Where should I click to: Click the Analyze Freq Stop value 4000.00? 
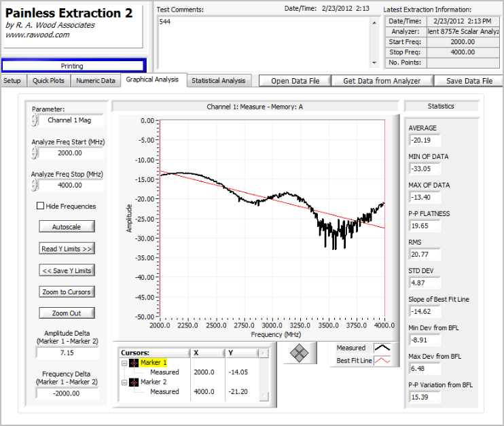point(70,185)
